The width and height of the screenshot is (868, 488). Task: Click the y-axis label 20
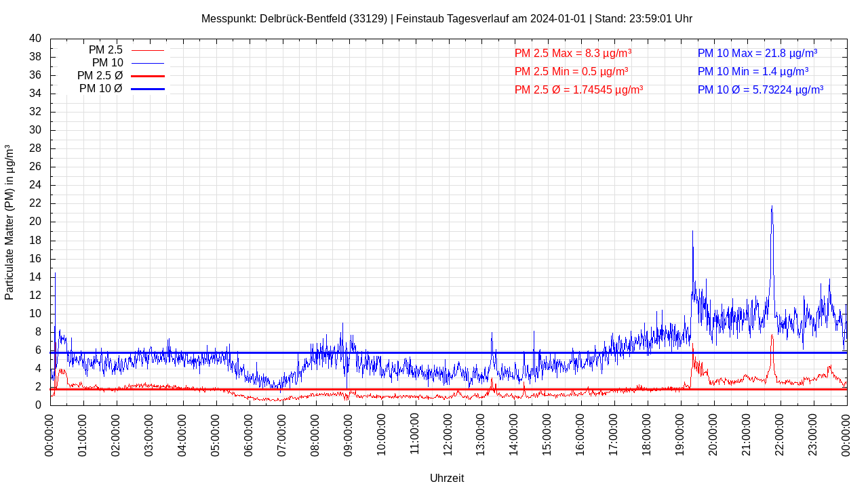35,222
